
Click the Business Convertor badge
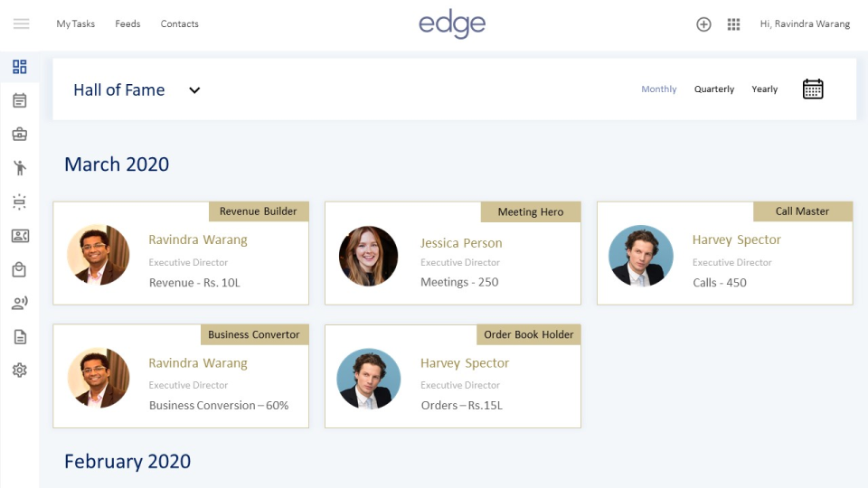click(254, 334)
